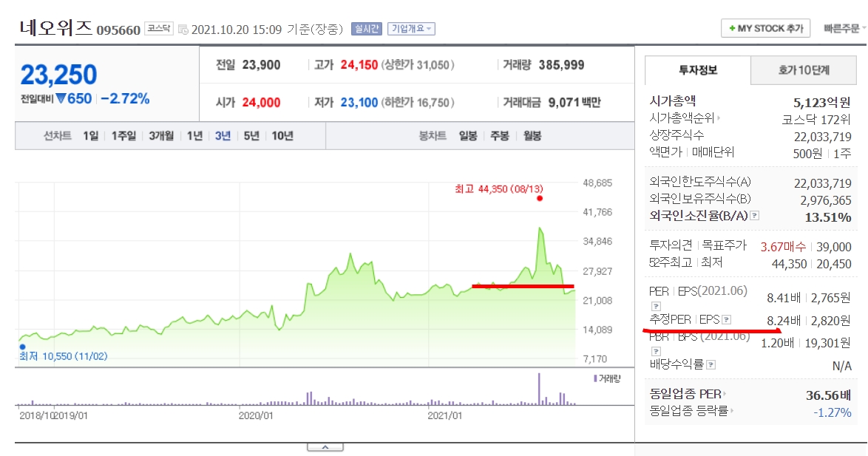Click the 시가총액 value 5,123억원
Viewport: 868px width, 456px height.
[x=822, y=103]
